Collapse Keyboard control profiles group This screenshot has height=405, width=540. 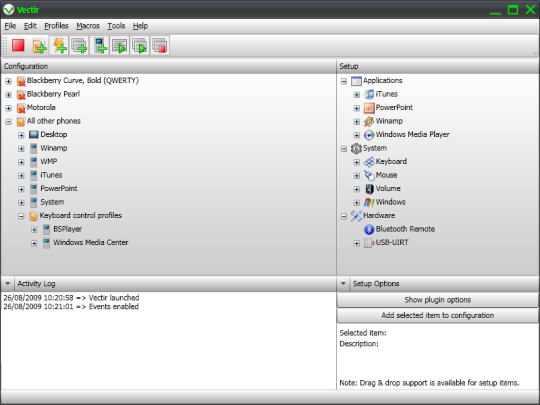(21, 216)
